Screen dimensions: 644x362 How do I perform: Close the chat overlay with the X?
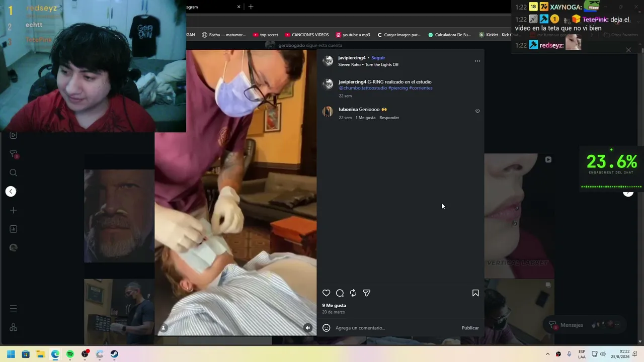628,50
